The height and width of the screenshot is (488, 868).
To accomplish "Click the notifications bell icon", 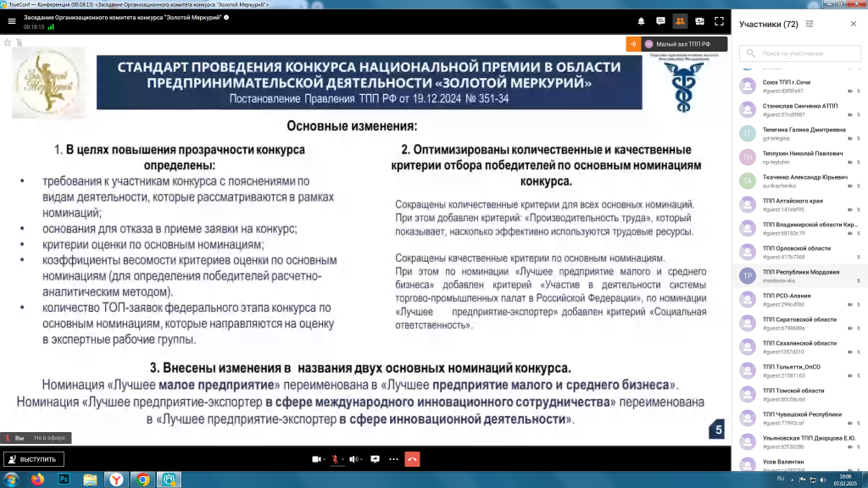I will click(x=642, y=21).
